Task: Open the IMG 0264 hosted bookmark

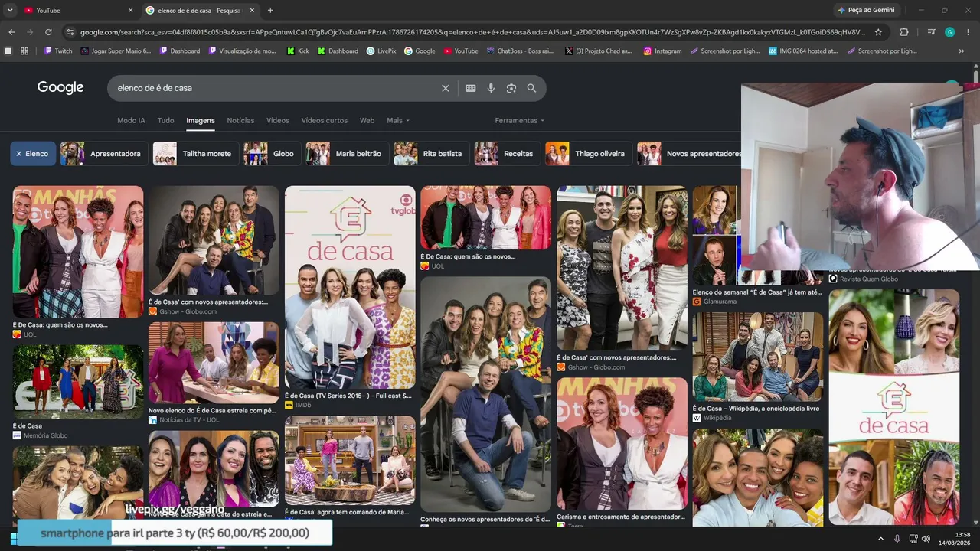Action: tap(803, 51)
